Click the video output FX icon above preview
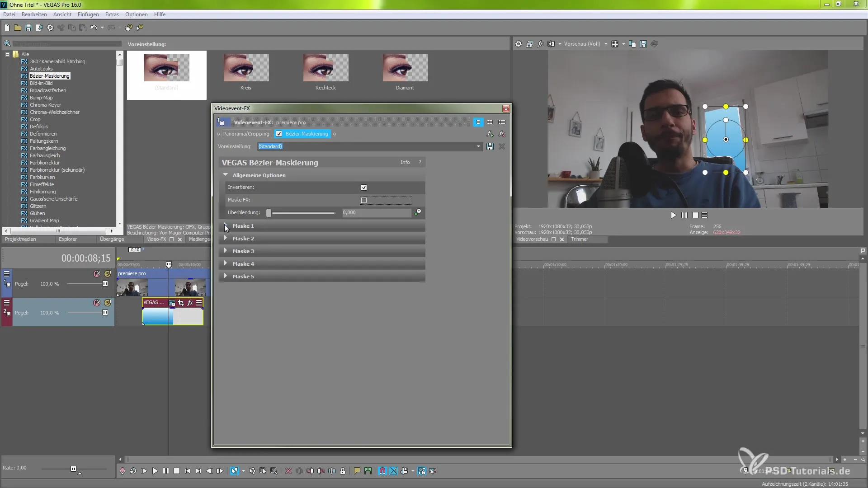Viewport: 868px width, 488px height. pyautogui.click(x=540, y=44)
